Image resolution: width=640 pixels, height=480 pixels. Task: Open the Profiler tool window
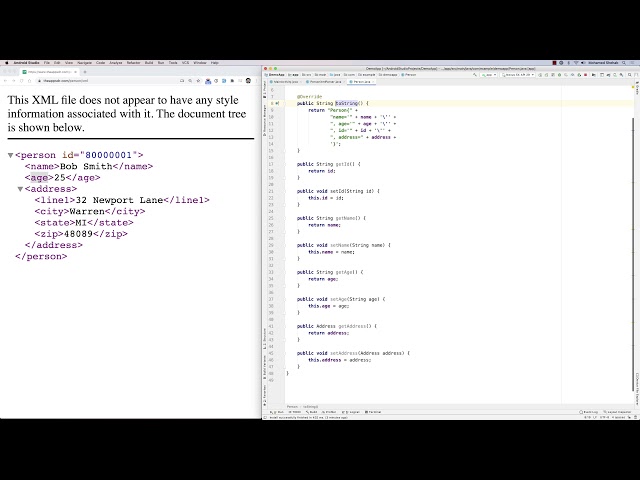pyautogui.click(x=329, y=412)
